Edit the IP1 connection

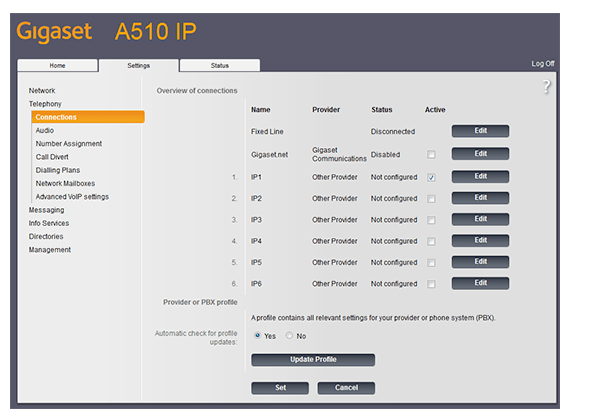[480, 176]
